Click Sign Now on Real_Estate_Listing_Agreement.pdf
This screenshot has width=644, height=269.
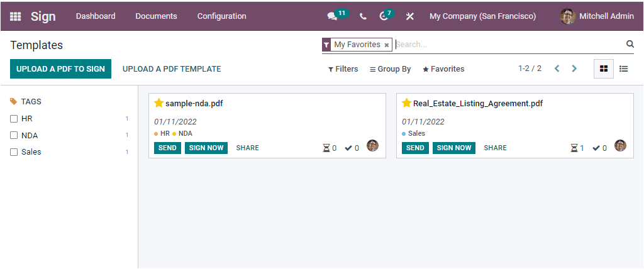click(x=454, y=148)
